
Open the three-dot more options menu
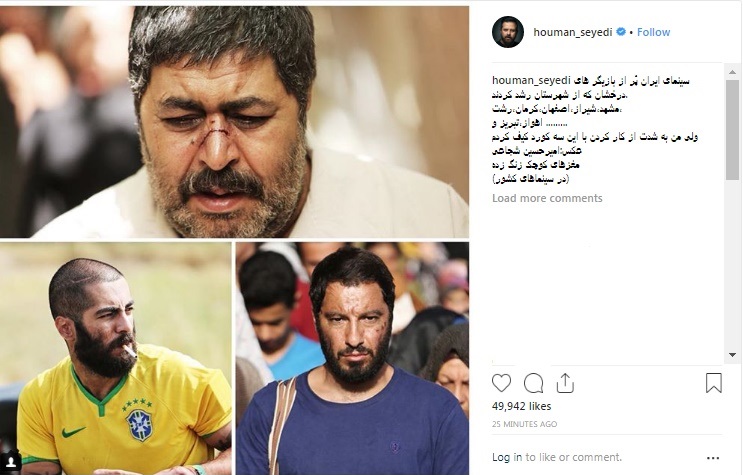(x=713, y=458)
